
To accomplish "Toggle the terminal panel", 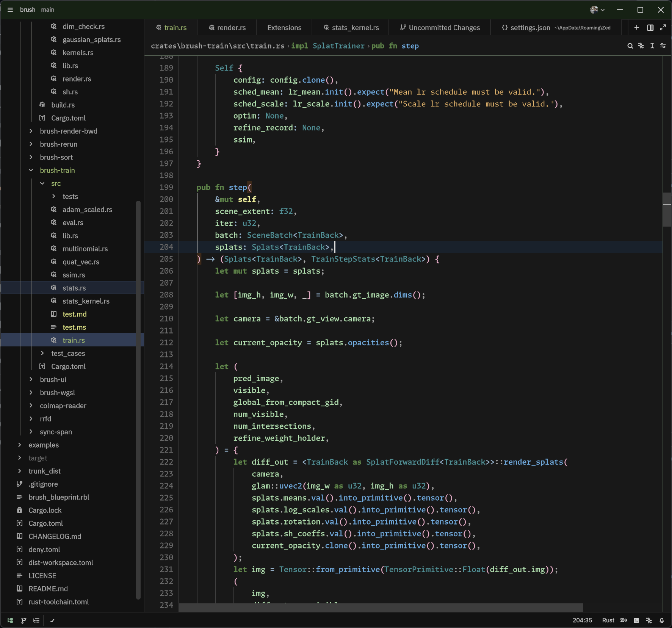I will click(636, 620).
